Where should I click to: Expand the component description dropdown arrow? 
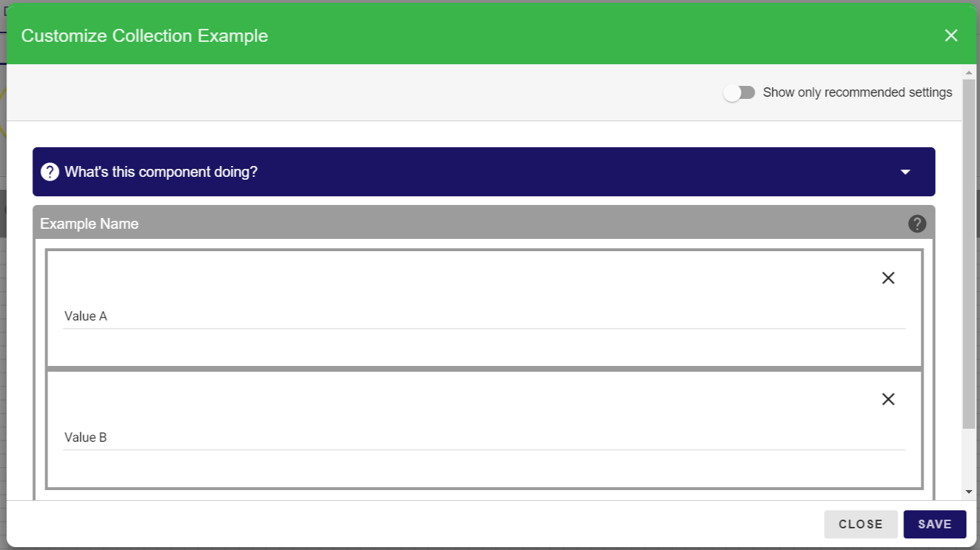(905, 172)
